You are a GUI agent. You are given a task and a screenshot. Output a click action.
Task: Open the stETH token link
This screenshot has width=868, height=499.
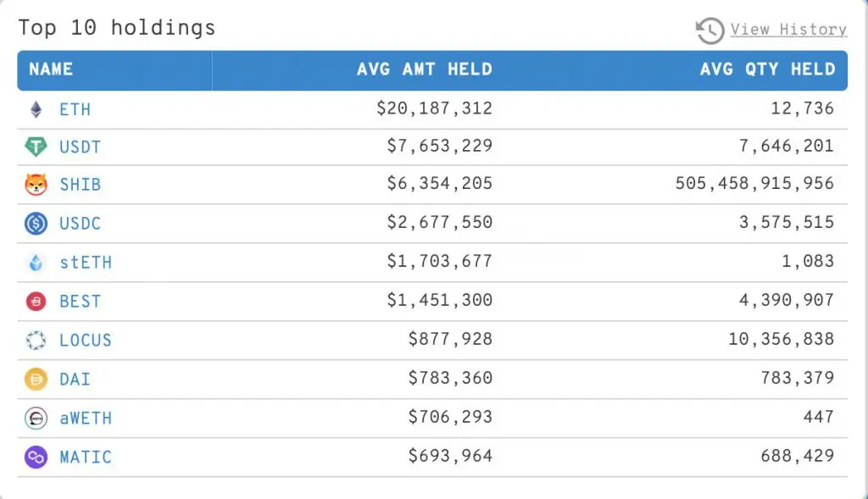(x=85, y=263)
